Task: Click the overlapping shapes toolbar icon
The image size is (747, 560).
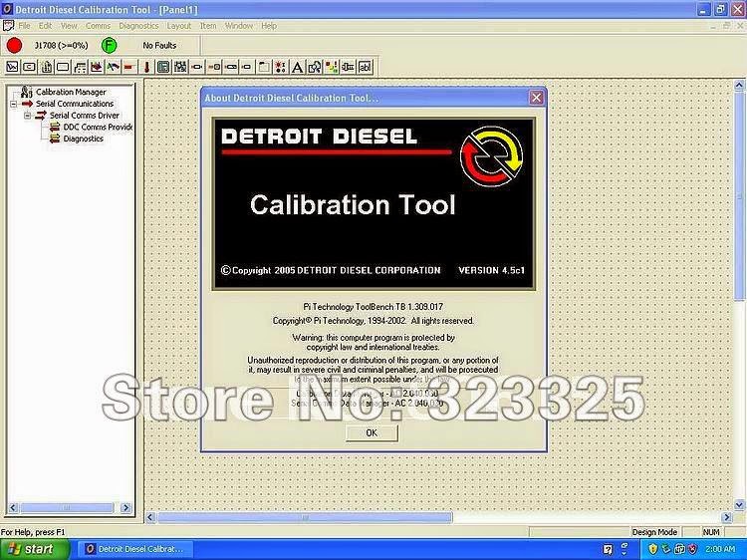Action: [314, 67]
